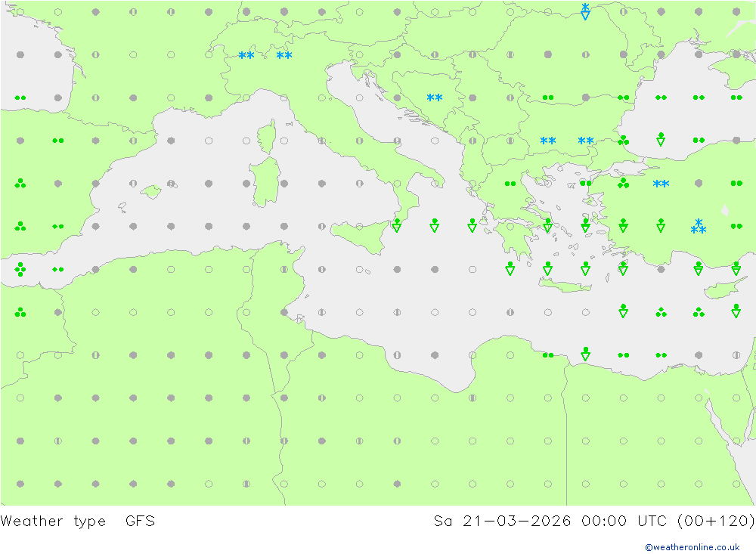Viewport: 756px width, 554px height.
Task: Select the lone rain shower symbol on Egypt's coast
Action: [x=585, y=354]
